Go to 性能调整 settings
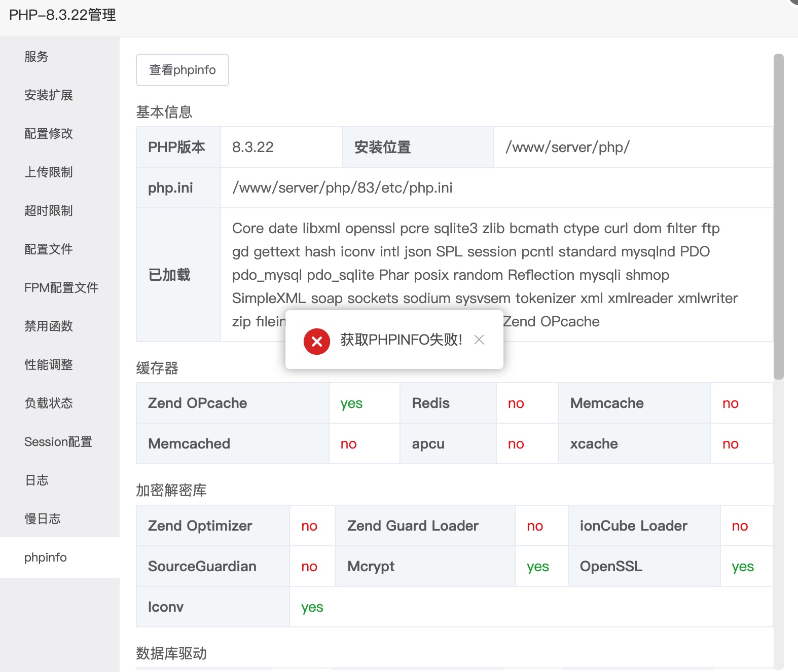The height and width of the screenshot is (672, 798). 49,364
